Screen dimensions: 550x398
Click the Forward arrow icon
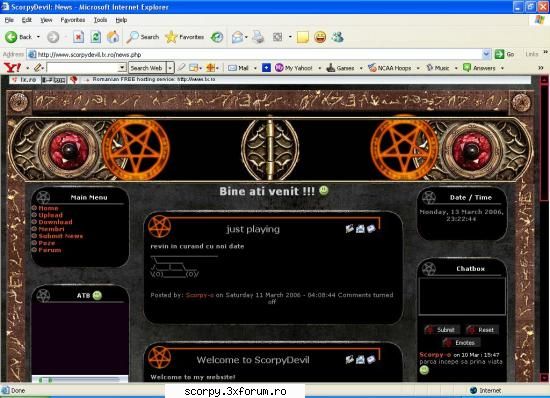pyautogui.click(x=53, y=37)
